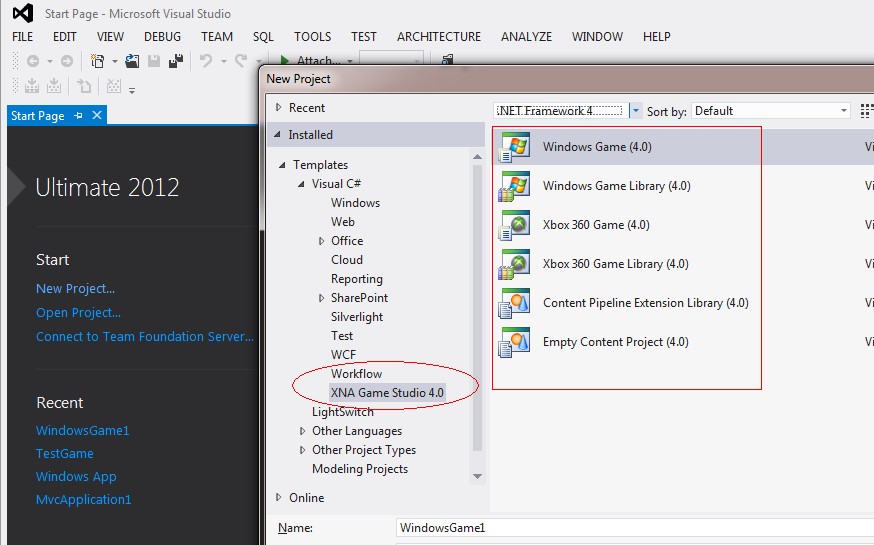This screenshot has height=545, width=874.
Task: Select the Xbox 360 Game (4.0) icon
Action: [x=514, y=225]
